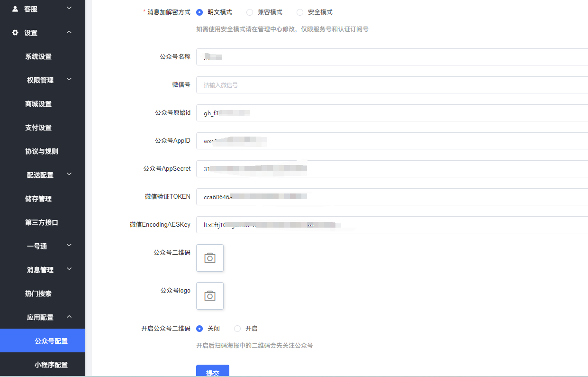Screen dimensions: 588x377
Task: Select 关闭 for 开启公众号二维码
Action: click(x=199, y=329)
